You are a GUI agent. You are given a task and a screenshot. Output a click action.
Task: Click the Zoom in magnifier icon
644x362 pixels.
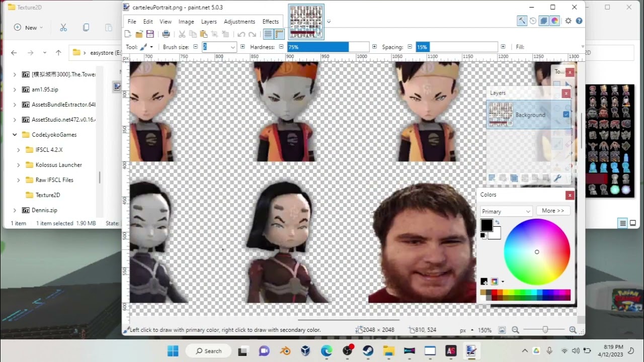[574, 330]
